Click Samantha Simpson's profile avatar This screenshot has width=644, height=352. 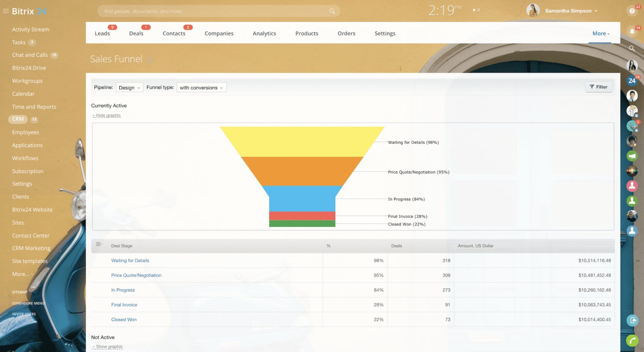pyautogui.click(x=533, y=10)
